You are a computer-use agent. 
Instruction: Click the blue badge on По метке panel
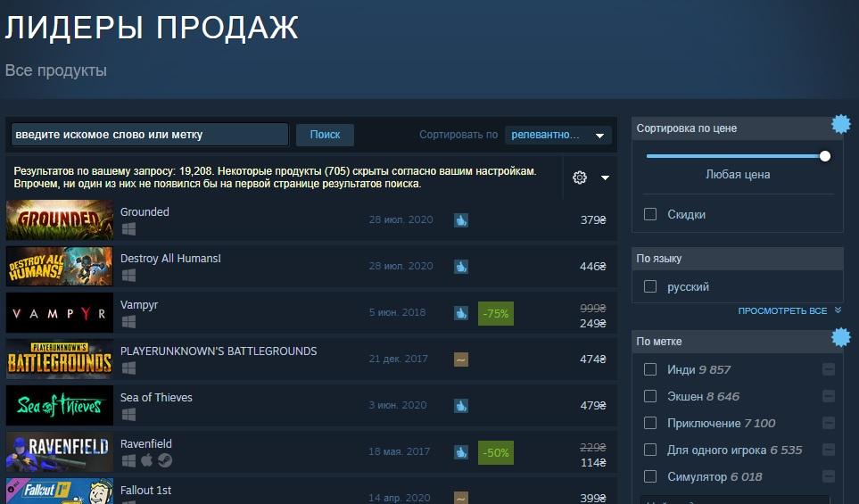pos(841,337)
